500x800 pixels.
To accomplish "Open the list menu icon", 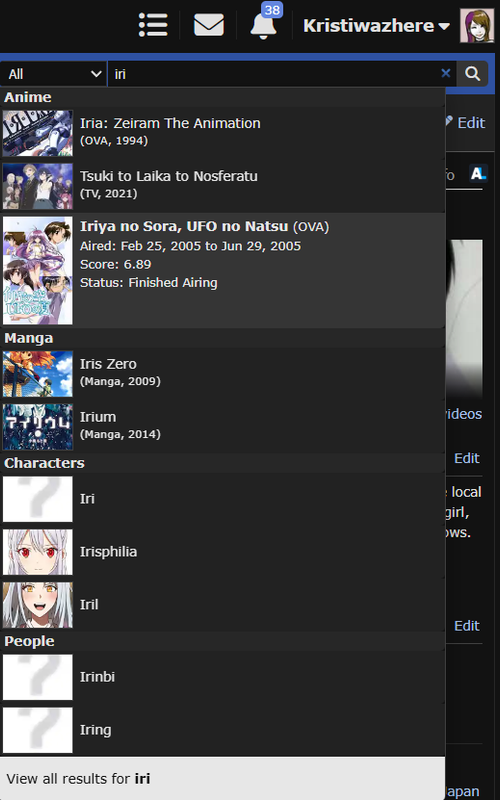I will (153, 24).
